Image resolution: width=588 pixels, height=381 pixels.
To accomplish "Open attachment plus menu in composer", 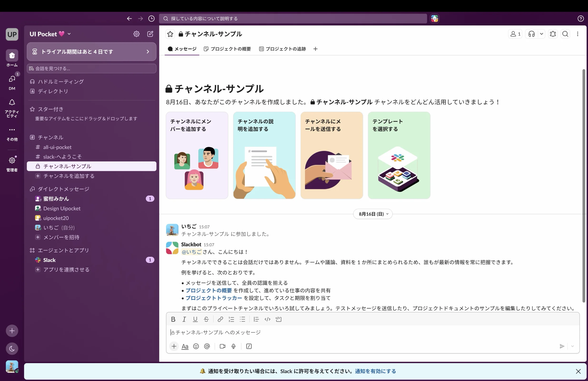I will pos(174,346).
